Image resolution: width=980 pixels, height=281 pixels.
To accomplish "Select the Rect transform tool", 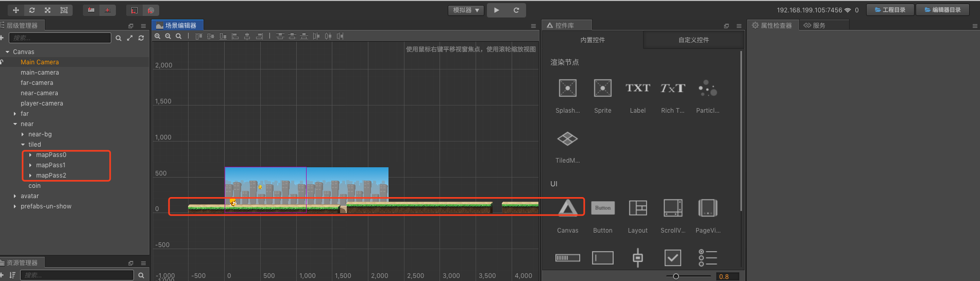I will pyautogui.click(x=64, y=10).
